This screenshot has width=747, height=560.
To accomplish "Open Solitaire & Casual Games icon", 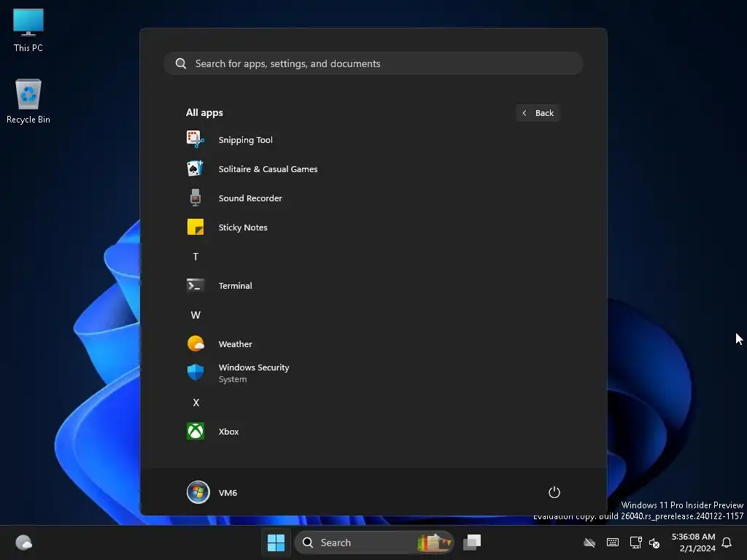I will pyautogui.click(x=196, y=168).
